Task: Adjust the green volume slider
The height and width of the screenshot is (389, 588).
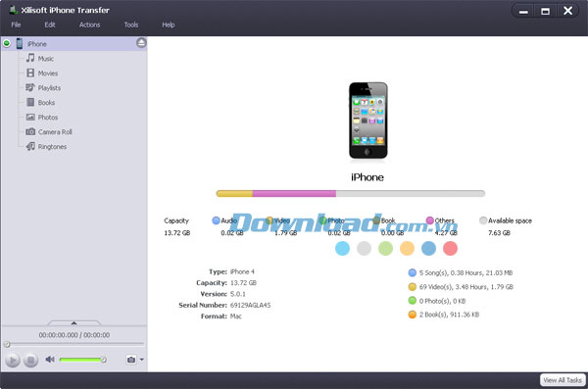Action: (82, 360)
